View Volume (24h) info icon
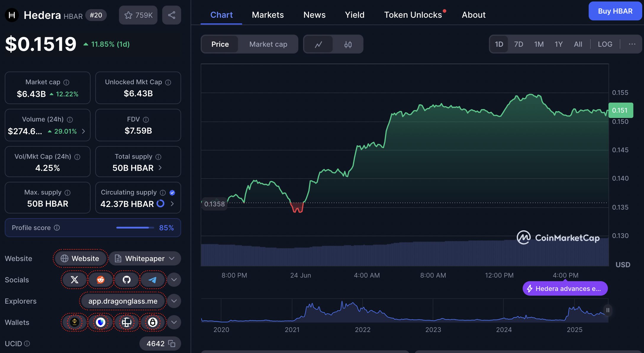Image resolution: width=644 pixels, height=353 pixels. [70, 120]
